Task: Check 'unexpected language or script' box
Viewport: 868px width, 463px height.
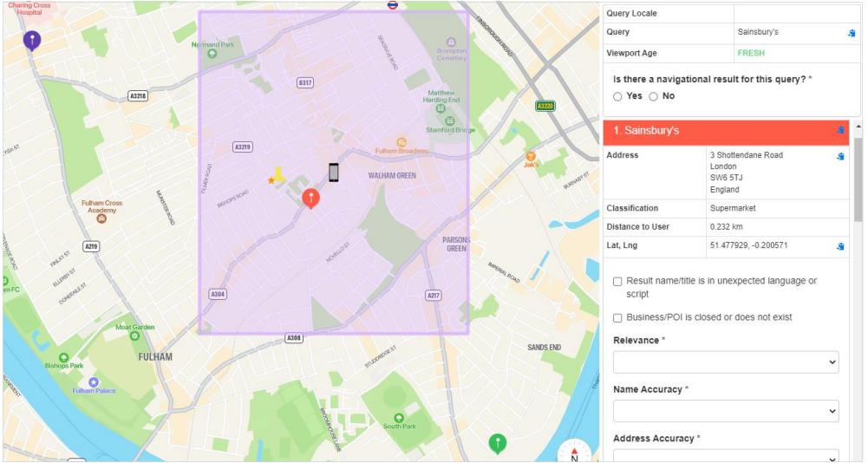Action: point(617,282)
